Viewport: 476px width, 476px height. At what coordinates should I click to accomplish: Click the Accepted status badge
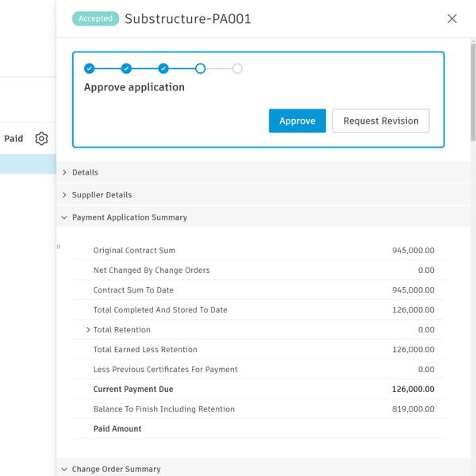tap(95, 19)
